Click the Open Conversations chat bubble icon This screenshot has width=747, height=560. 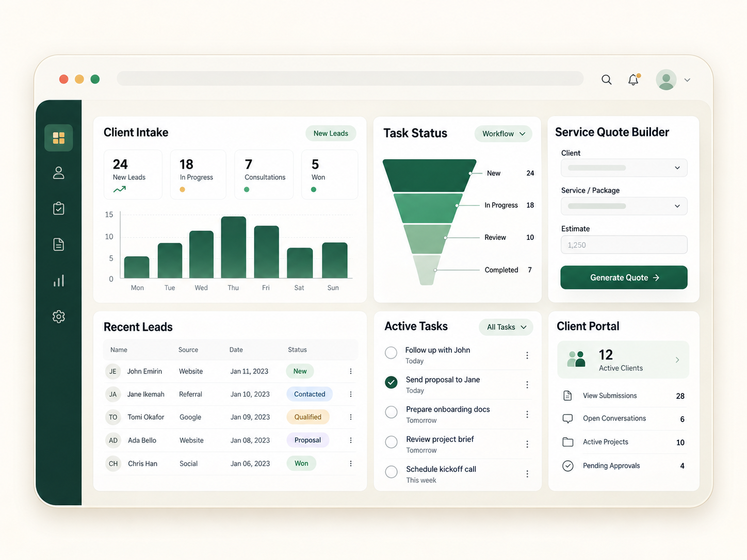pyautogui.click(x=567, y=419)
